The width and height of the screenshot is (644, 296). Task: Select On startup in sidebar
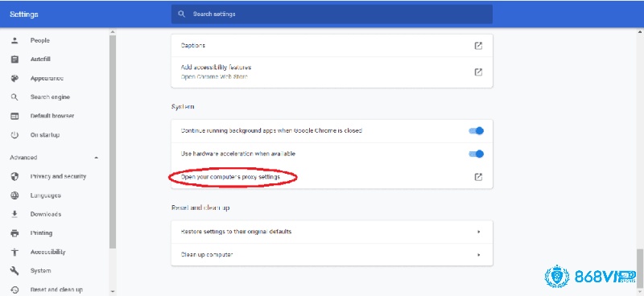(45, 135)
